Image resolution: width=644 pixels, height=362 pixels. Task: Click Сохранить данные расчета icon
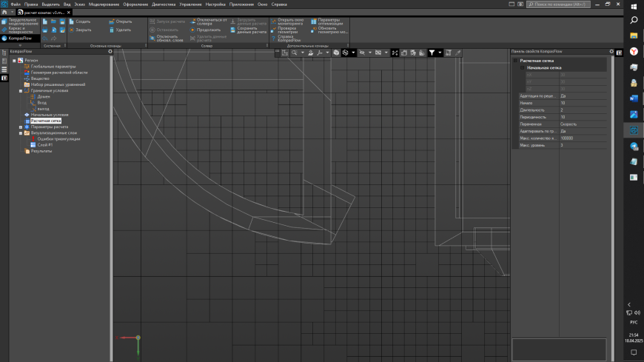(233, 30)
